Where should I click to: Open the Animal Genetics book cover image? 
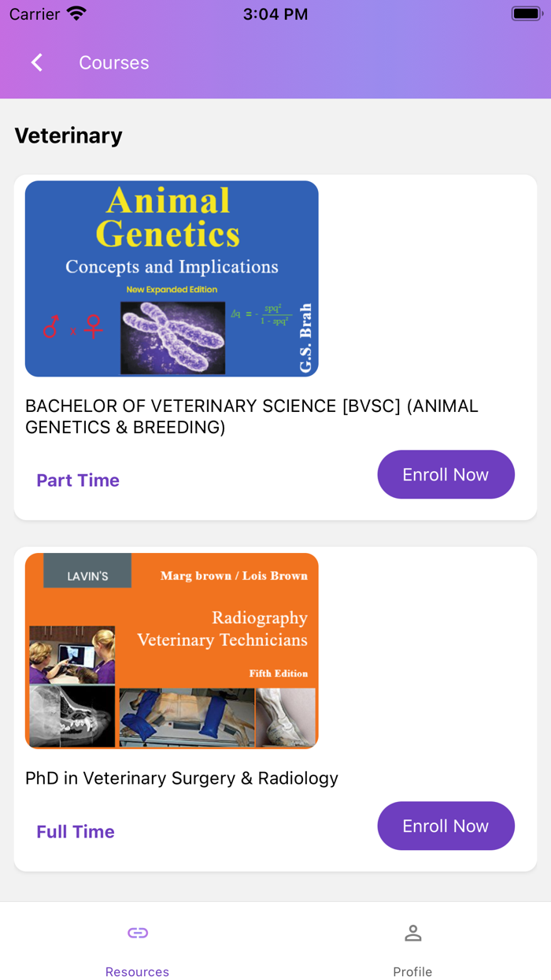tap(172, 279)
